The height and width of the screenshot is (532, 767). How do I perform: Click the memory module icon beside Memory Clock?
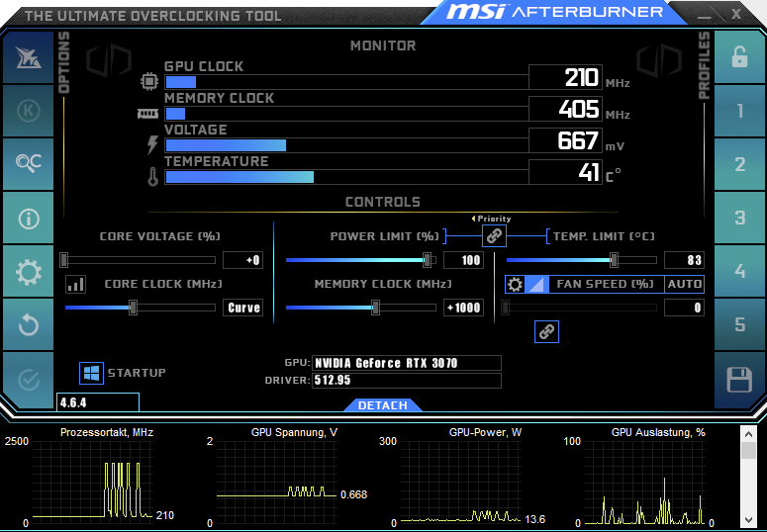coord(147,114)
